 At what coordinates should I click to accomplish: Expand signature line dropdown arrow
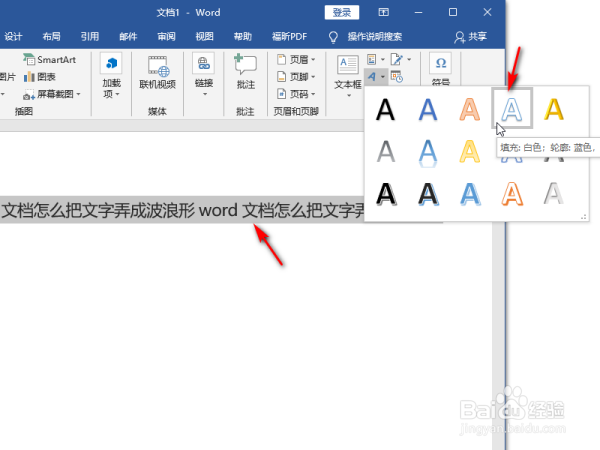(x=409, y=59)
